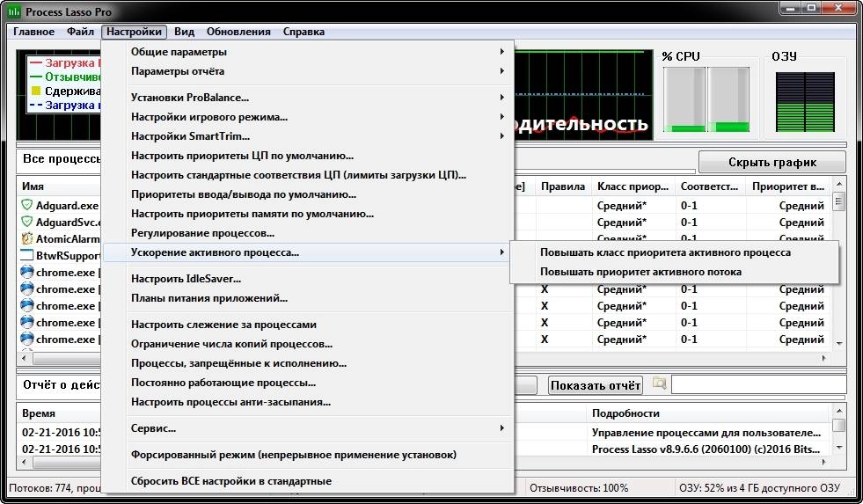The width and height of the screenshot is (863, 504).
Task: Choose Настроить слежение за процессами
Action: [x=308, y=325]
